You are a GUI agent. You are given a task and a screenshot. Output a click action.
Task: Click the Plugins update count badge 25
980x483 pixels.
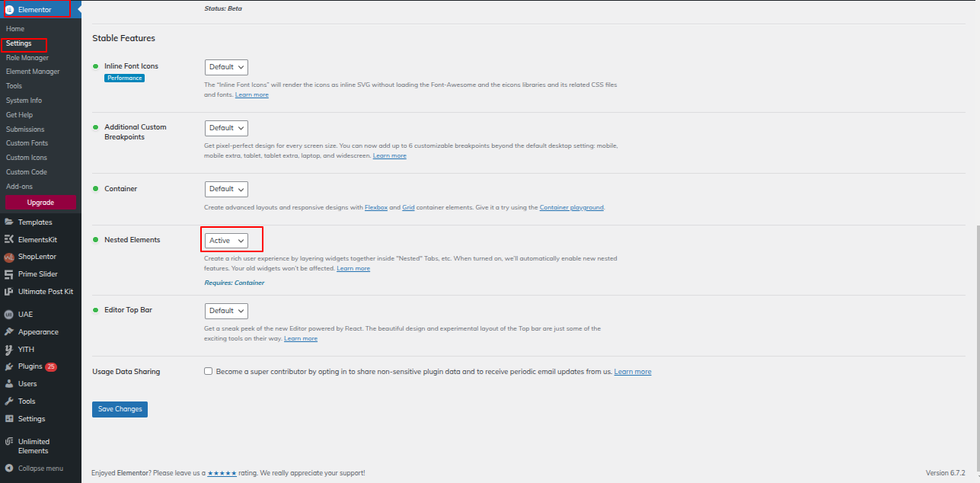point(51,366)
